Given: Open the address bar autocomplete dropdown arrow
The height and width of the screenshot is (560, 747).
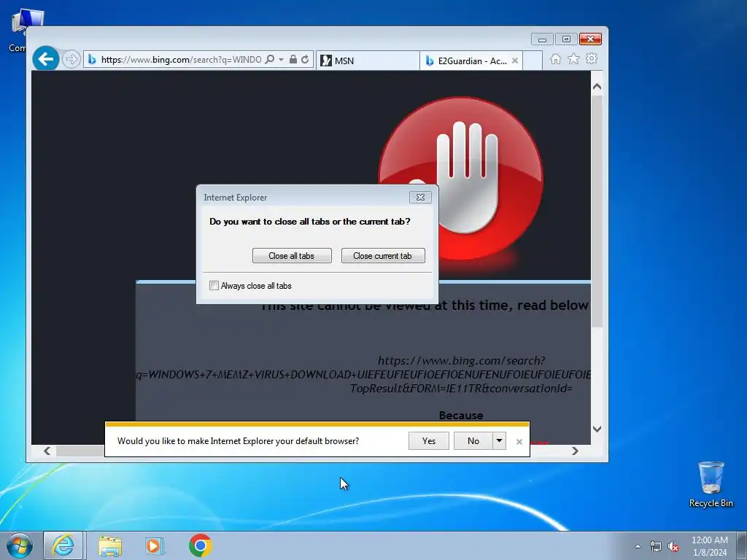Looking at the screenshot, I should coord(281,60).
